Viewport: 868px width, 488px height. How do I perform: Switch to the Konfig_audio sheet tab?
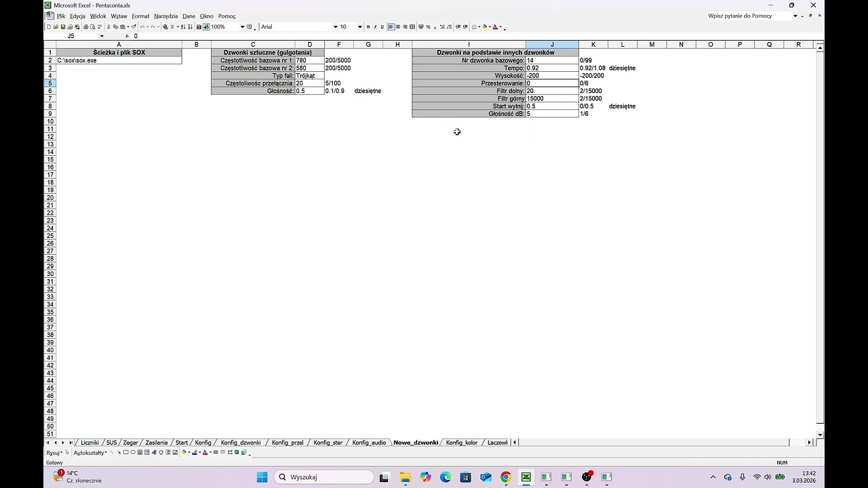[x=369, y=443]
